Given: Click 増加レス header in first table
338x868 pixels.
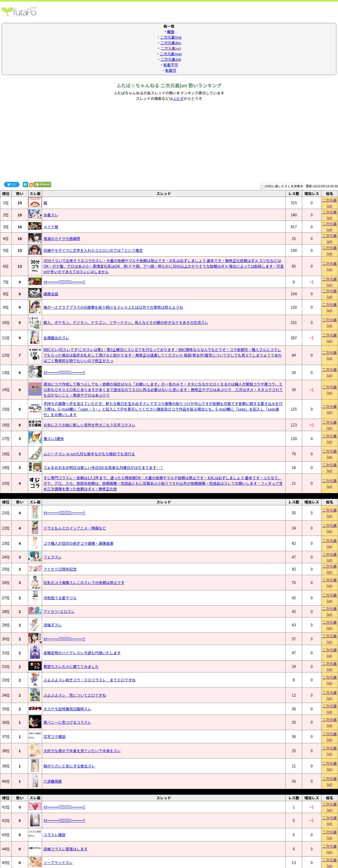Looking at the screenshot, I should 311,193.
